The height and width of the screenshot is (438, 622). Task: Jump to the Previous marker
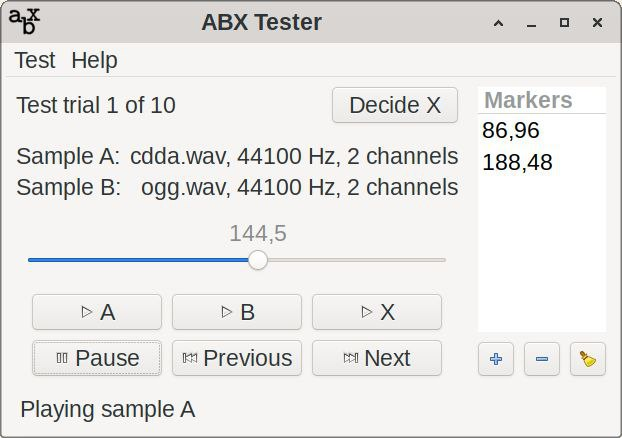(237, 358)
